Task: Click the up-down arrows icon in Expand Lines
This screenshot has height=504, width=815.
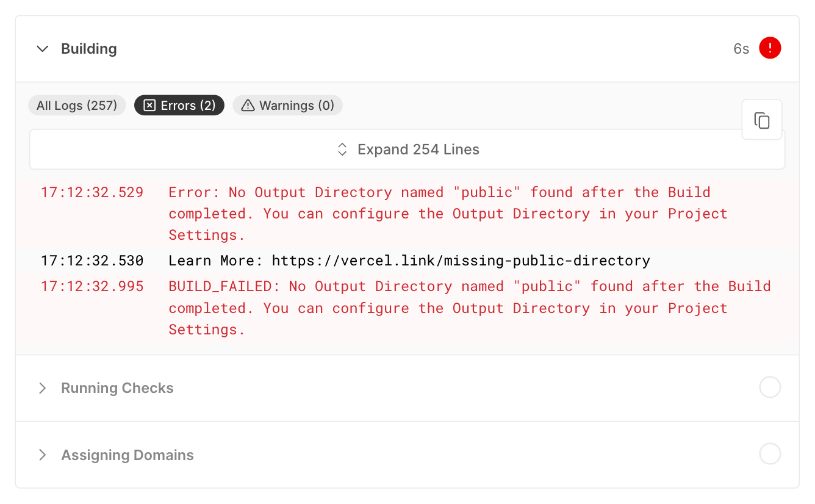Action: 342,149
